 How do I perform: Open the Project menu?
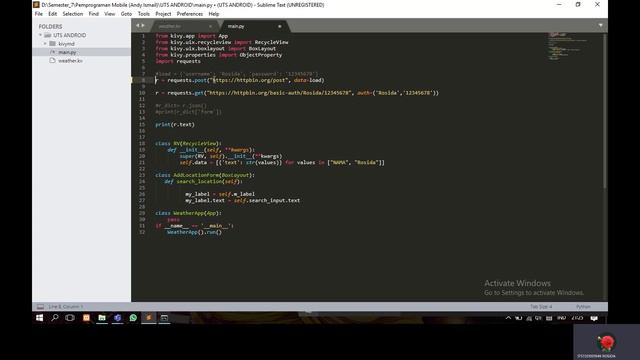pyautogui.click(x=163, y=14)
